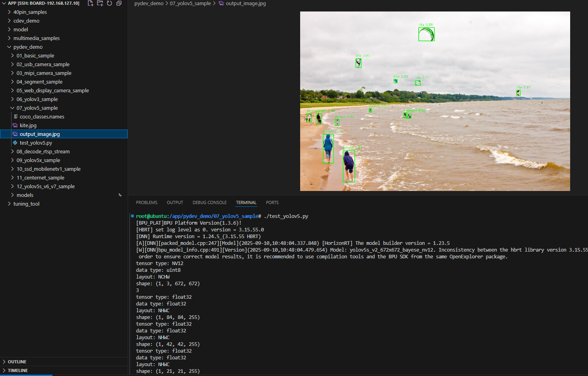Viewport: 588px width, 376px height.
Task: Switch to the PORTS tab
Action: click(x=272, y=202)
